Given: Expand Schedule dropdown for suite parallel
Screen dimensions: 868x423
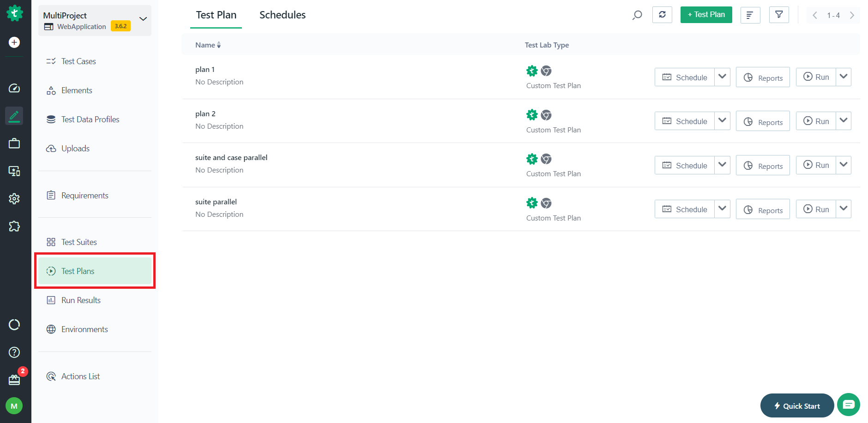Looking at the screenshot, I should point(723,209).
